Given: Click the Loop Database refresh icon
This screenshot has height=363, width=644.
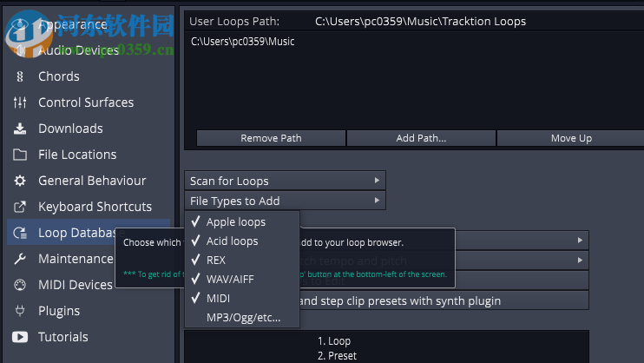Looking at the screenshot, I should tap(20, 233).
